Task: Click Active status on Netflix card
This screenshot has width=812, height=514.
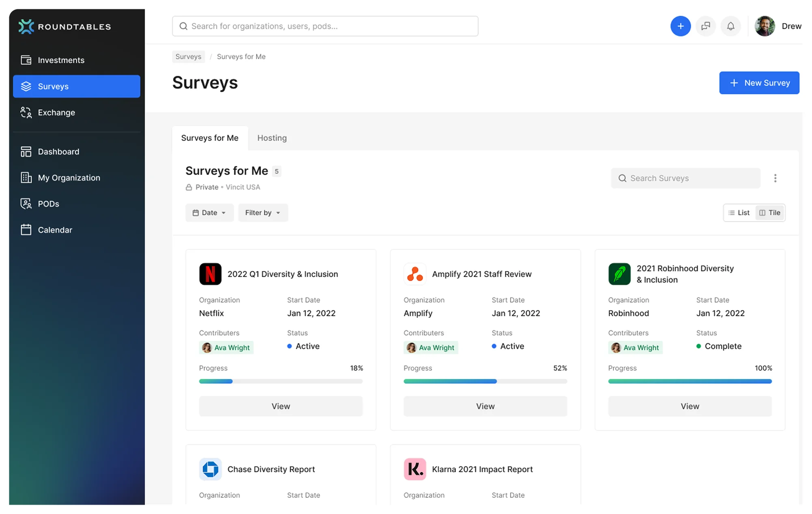Action: tap(303, 346)
